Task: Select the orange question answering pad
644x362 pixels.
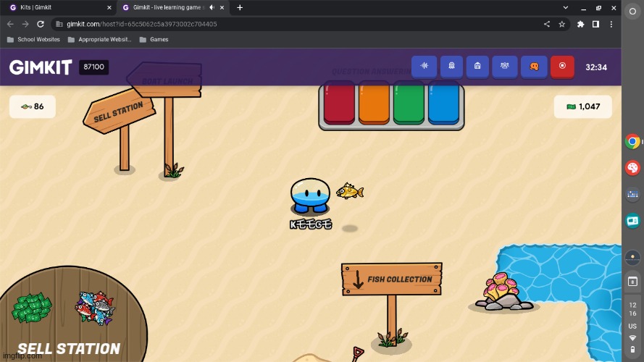Action: point(374,103)
